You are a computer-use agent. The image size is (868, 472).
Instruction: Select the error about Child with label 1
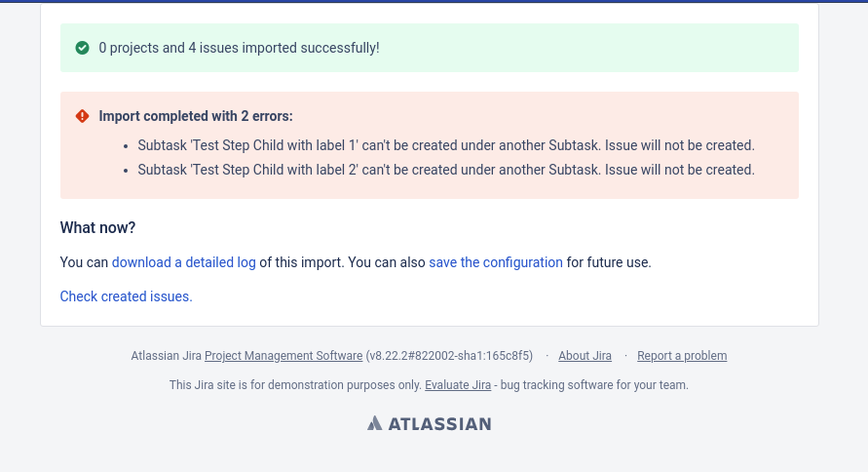pyautogui.click(x=446, y=145)
